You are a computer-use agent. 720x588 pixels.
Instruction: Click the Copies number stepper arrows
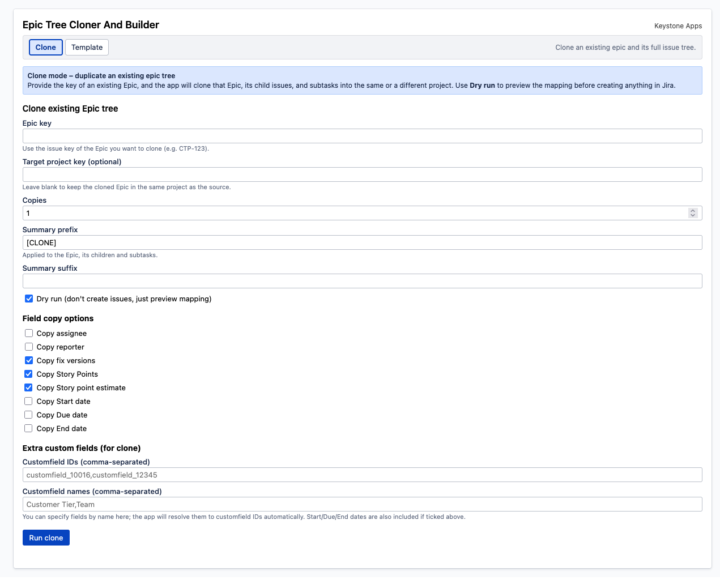(692, 213)
